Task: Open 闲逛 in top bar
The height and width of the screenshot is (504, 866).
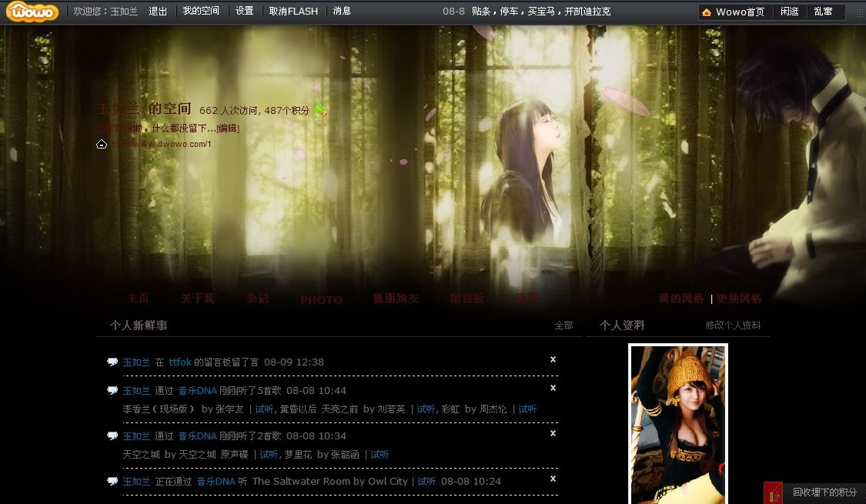Action: (790, 12)
